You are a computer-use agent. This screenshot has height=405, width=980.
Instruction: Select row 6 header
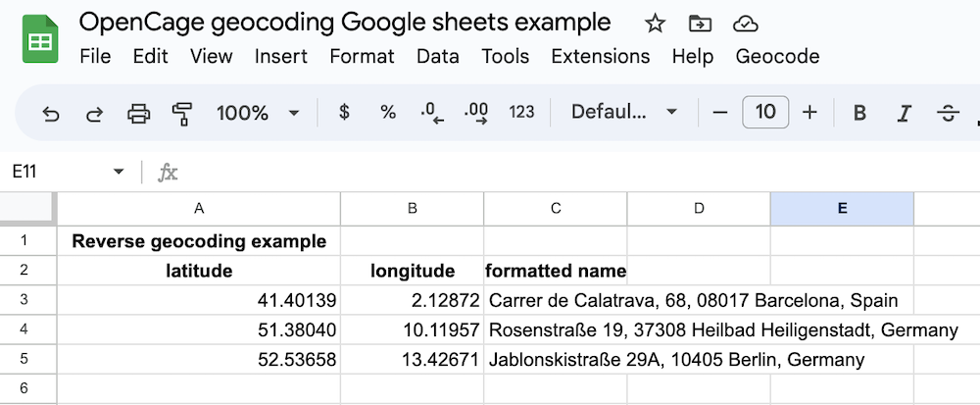coord(28,388)
